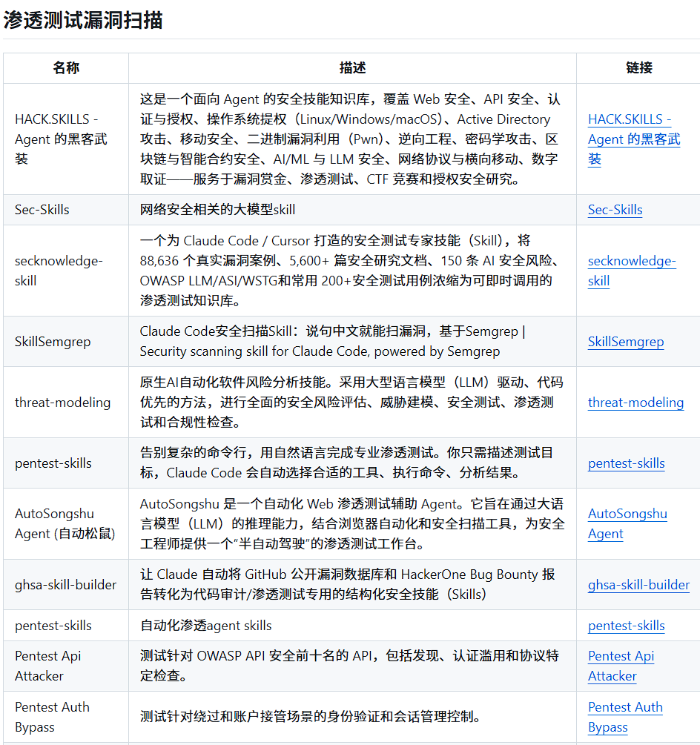This screenshot has height=745, width=700.
Task: Click the 渗透测试漏洞扫描 section heading
Action: (x=83, y=21)
